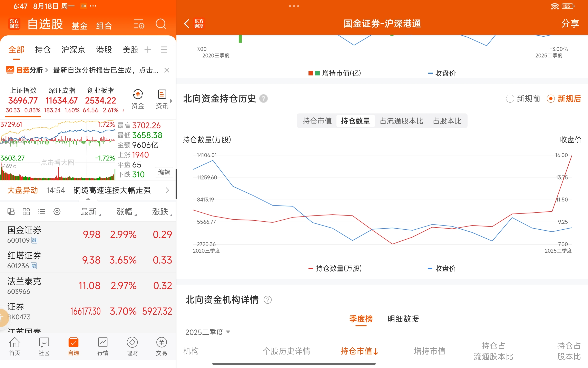Switch to the list view icon
Screen dimensions: 588x368
tap(42, 212)
